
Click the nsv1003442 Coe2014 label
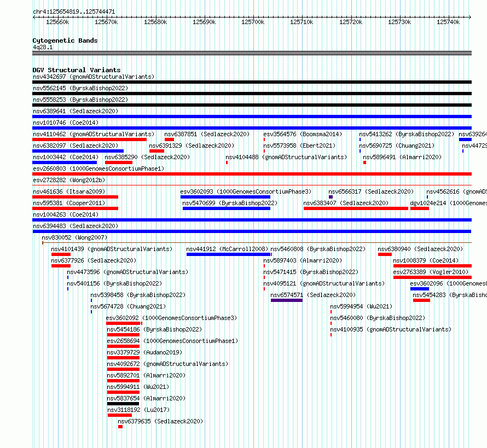click(66, 157)
